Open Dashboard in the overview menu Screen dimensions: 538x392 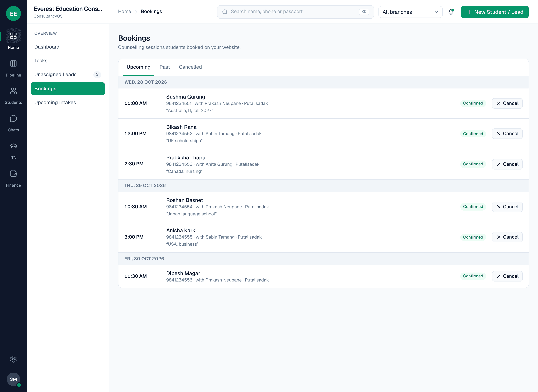pos(68,47)
